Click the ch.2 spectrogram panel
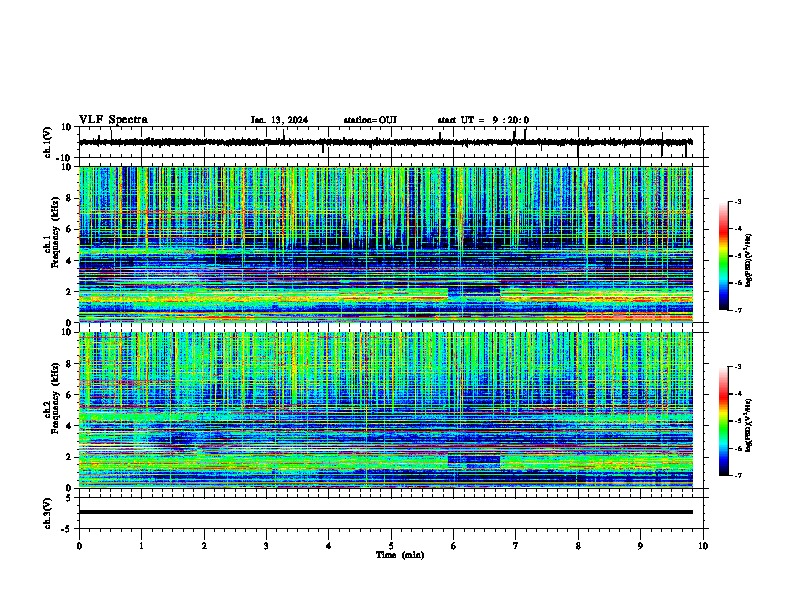 click(x=385, y=410)
